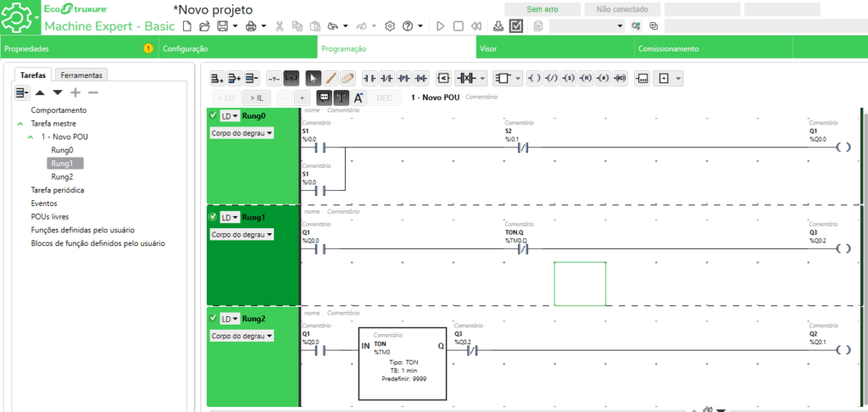Start the controller with play icon
The height and width of the screenshot is (412, 868).
pyautogui.click(x=441, y=26)
